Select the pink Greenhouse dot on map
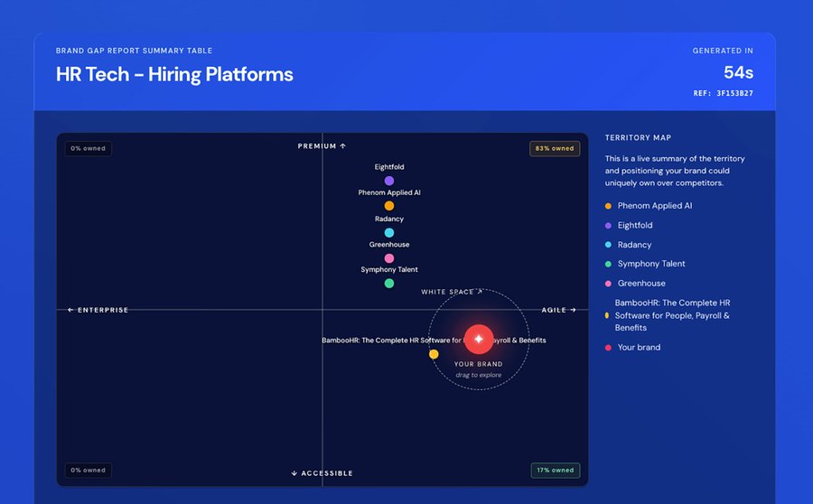Viewport: 813px width, 504px height. pyautogui.click(x=388, y=258)
